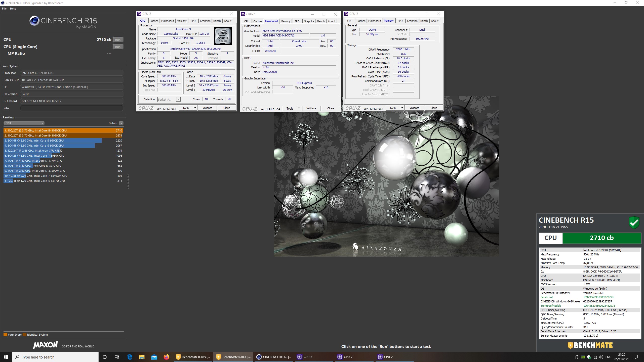Open Task View from the taskbar
Viewport: 644px width, 362px height.
tap(117, 357)
